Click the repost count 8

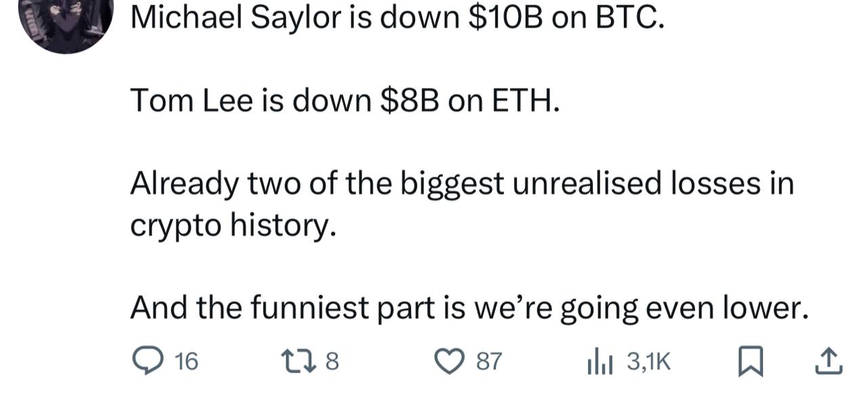(332, 362)
